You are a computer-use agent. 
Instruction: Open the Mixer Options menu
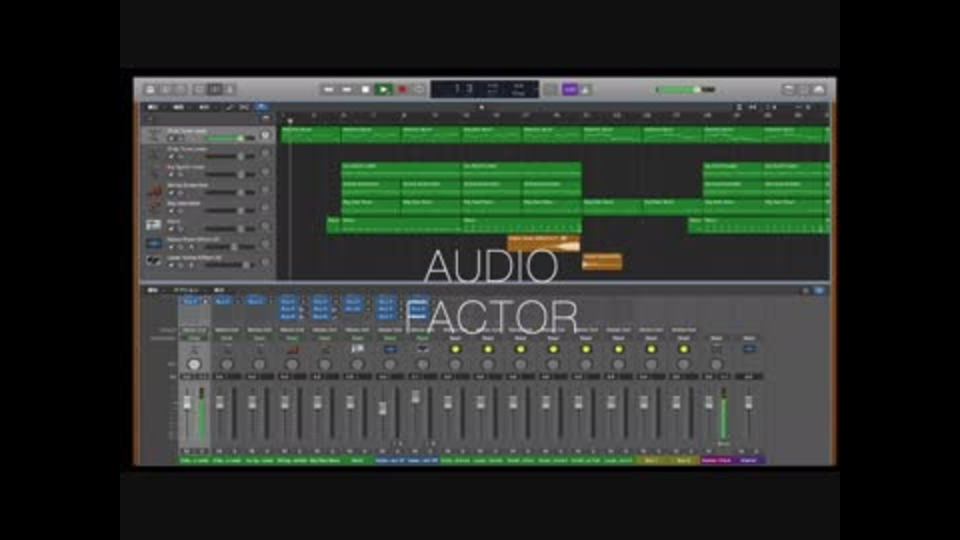pos(186,290)
